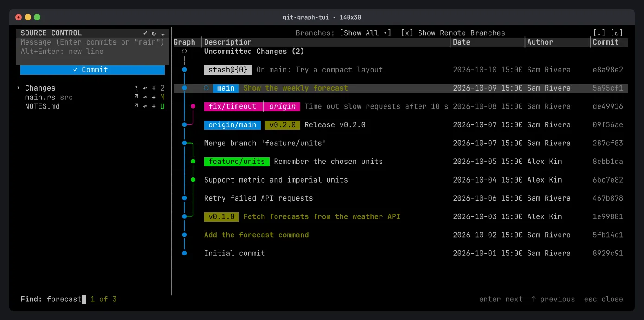Click the blue Commit button

(x=92, y=70)
